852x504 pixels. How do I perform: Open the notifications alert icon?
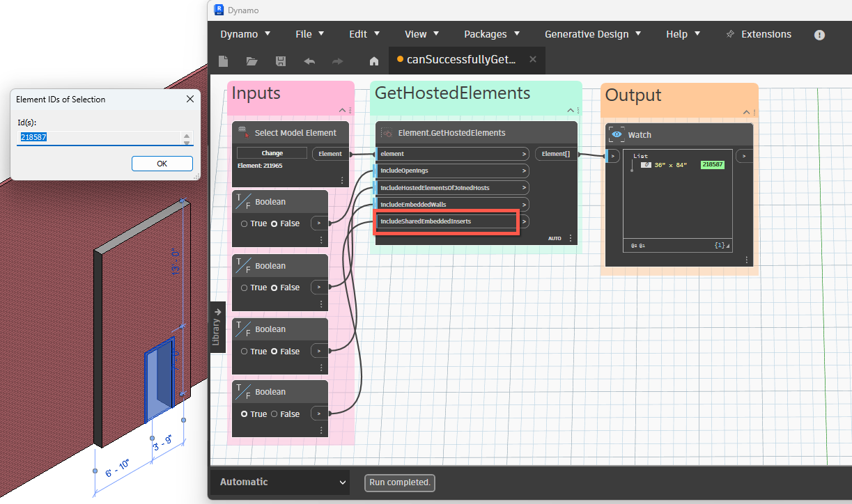819,35
